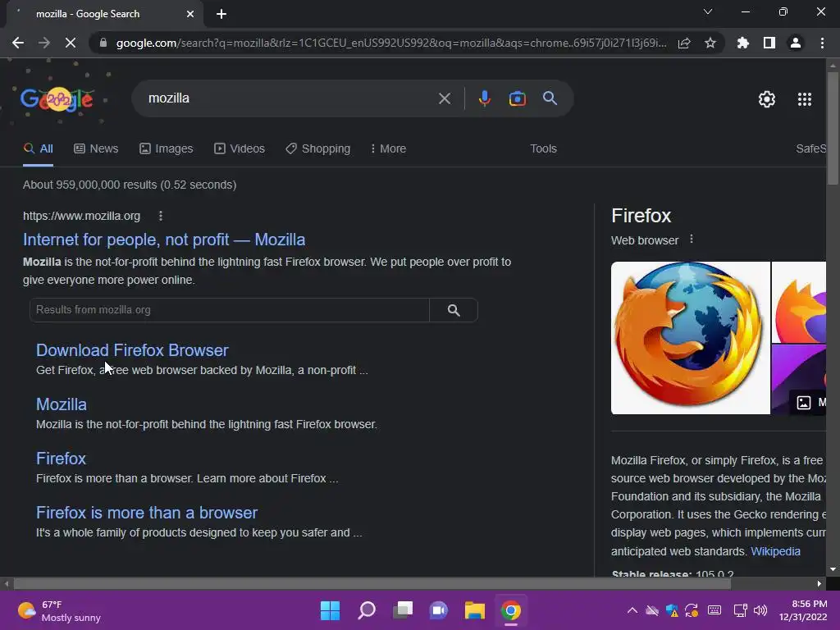
Task: Open Download Firefox Browser link
Action: point(132,350)
